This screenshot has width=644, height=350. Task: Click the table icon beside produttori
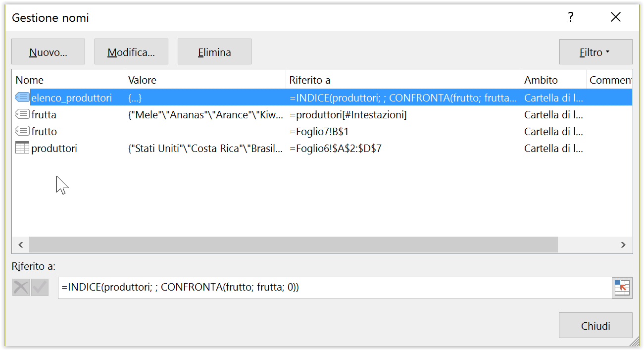tap(22, 148)
